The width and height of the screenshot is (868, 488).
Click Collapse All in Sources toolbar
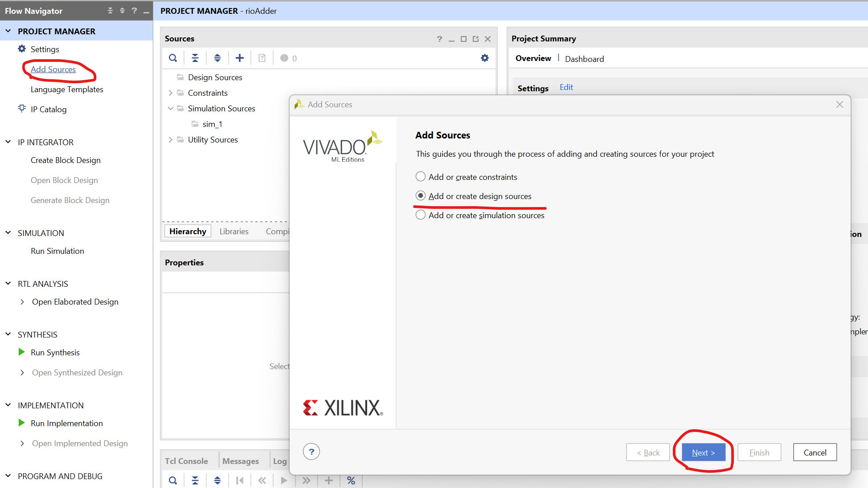point(195,58)
